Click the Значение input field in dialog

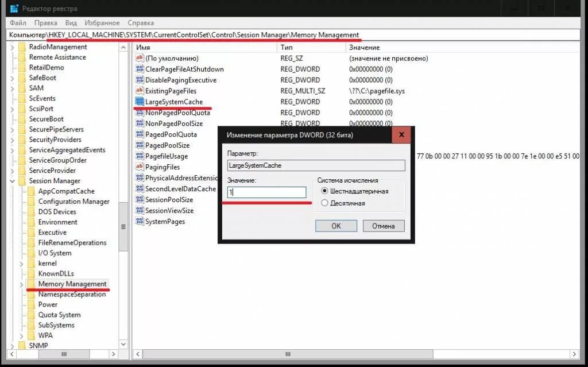tap(266, 192)
